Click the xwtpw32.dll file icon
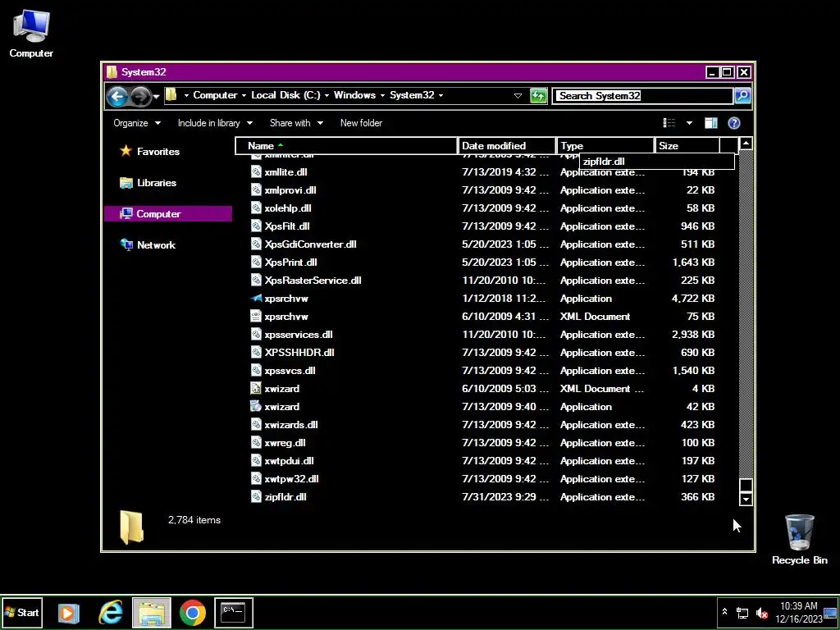 [256, 479]
